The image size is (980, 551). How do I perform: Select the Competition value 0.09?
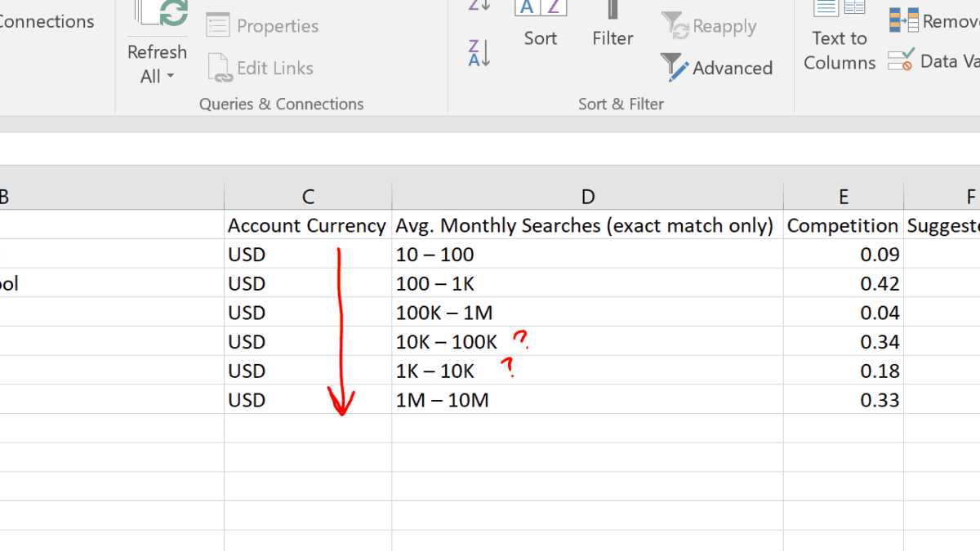pos(844,255)
